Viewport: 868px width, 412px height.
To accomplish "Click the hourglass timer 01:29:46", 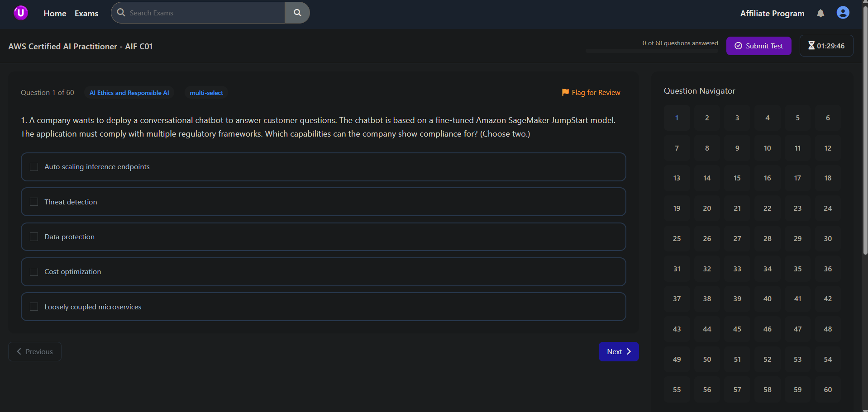I will (826, 46).
